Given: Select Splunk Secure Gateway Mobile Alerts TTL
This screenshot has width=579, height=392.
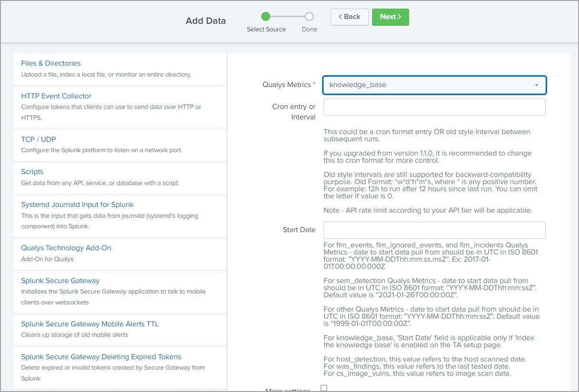Looking at the screenshot, I should 89,323.
